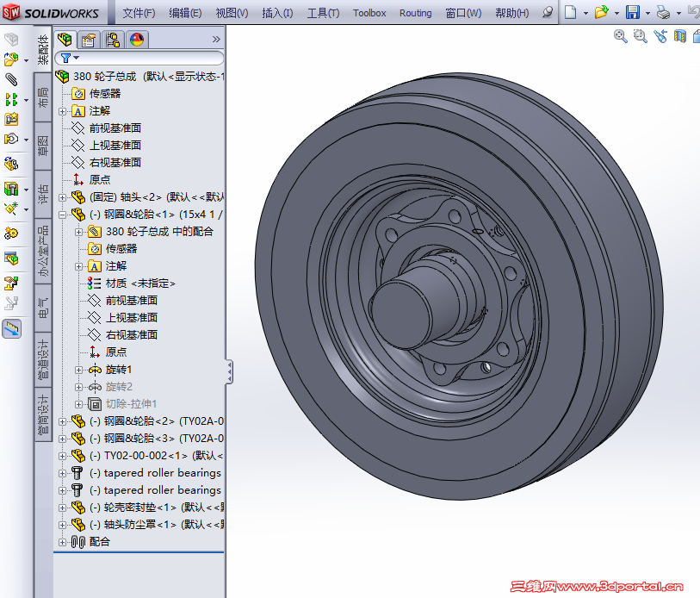Screen dimensions: 700x598
Task: Click Zoom to Area magnifier
Action: pos(641,36)
